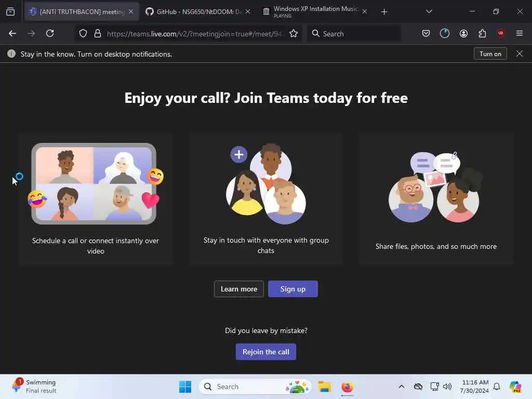Switch to Windows XP Installation Music tab
The height and width of the screenshot is (399, 532).
click(x=315, y=12)
